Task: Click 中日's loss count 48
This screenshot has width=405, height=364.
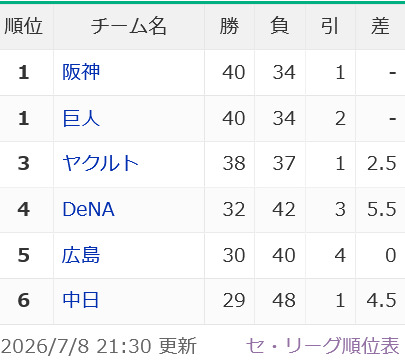Action: tap(284, 300)
